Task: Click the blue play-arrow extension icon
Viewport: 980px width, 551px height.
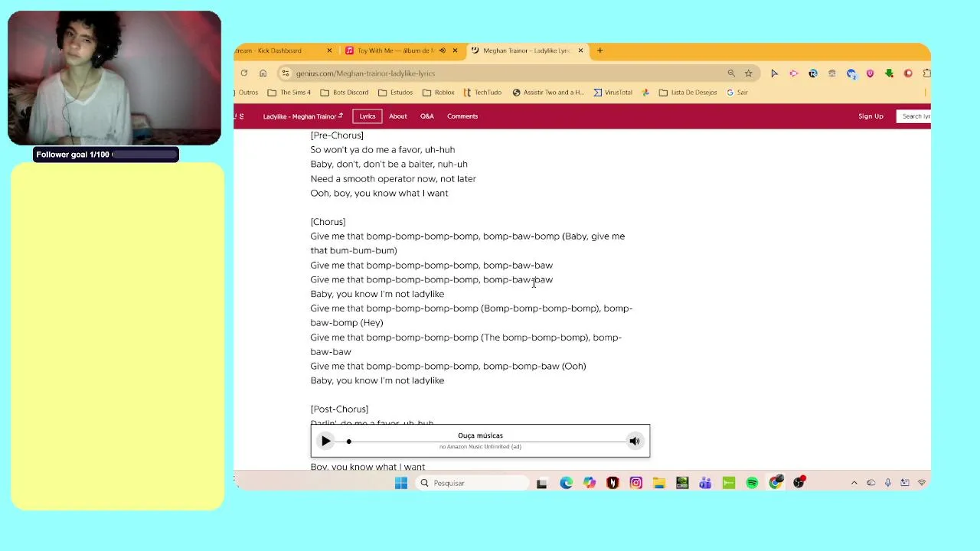Action: tap(774, 73)
